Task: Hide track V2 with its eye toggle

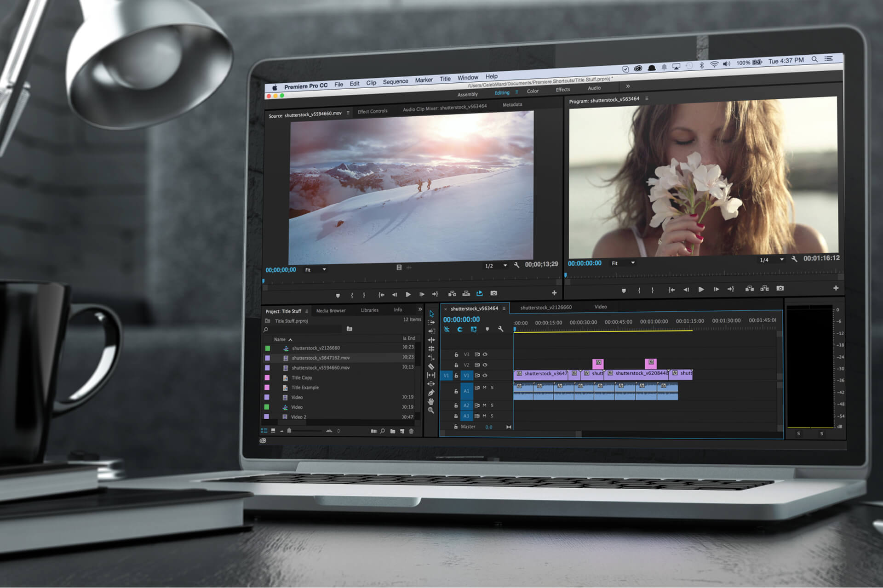Action: tap(486, 365)
